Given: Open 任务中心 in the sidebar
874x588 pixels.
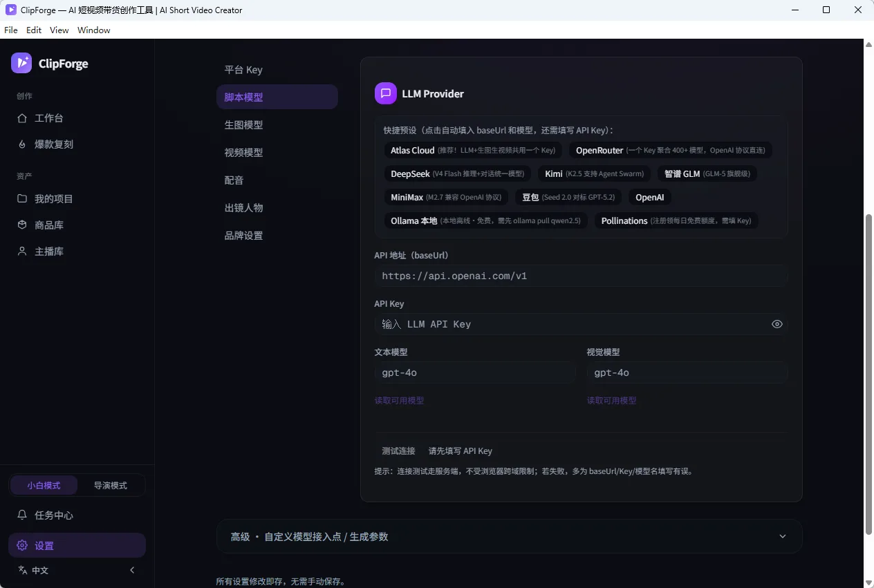Looking at the screenshot, I should pos(77,515).
